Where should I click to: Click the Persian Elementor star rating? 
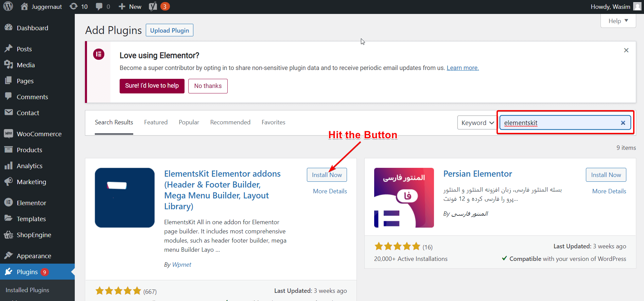click(x=397, y=246)
